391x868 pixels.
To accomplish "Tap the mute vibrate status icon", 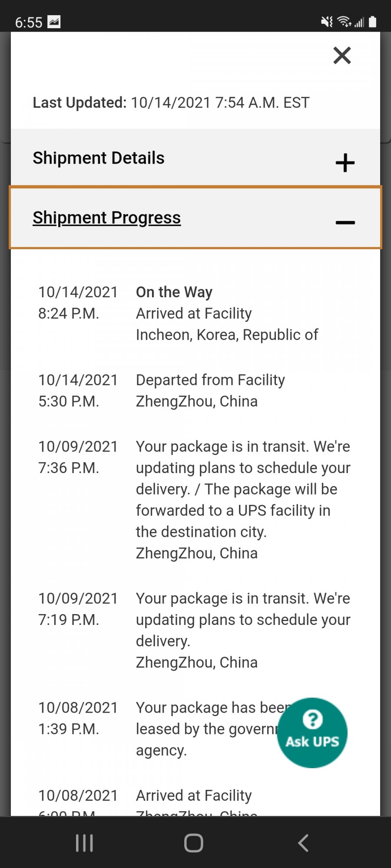I will [x=327, y=22].
